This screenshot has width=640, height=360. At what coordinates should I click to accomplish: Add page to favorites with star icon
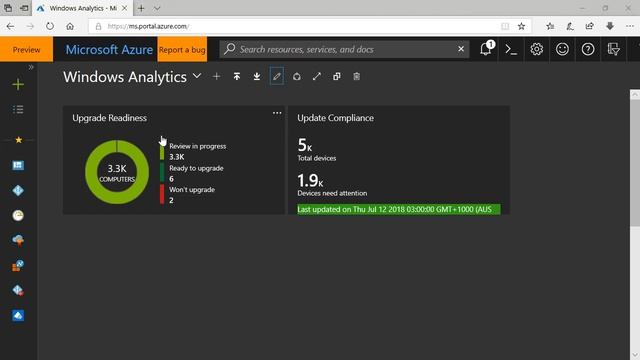521,26
